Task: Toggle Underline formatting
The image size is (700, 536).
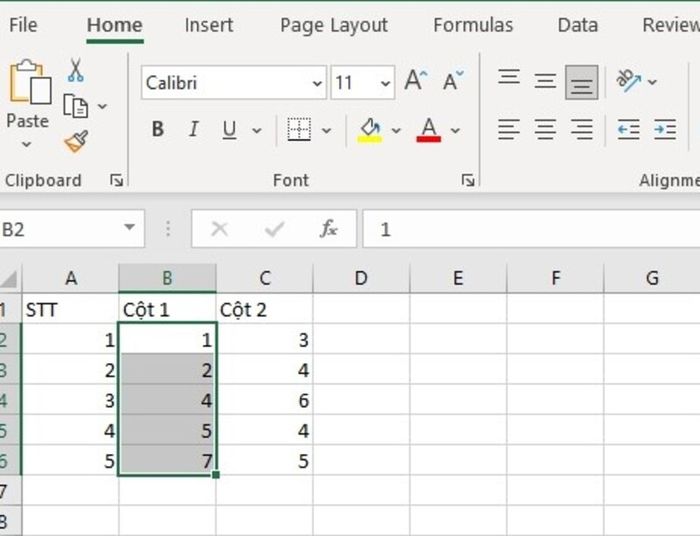Action: click(x=229, y=130)
